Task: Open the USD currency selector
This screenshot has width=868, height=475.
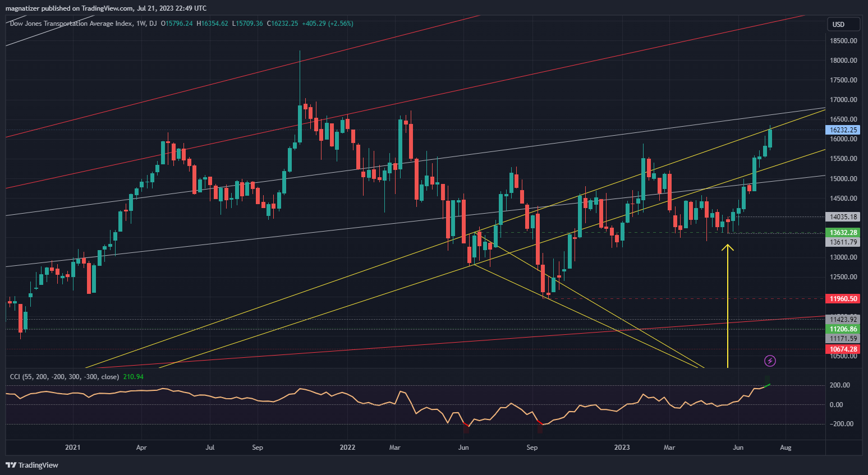Action: [x=843, y=24]
